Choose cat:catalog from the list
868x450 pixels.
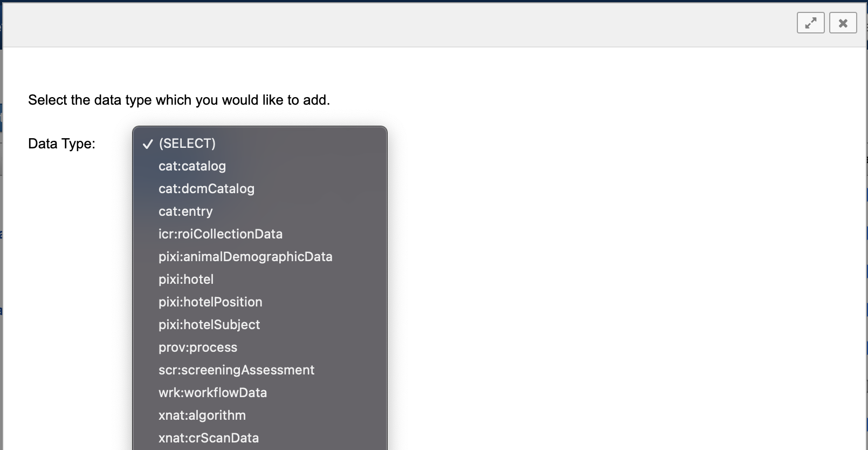click(192, 166)
